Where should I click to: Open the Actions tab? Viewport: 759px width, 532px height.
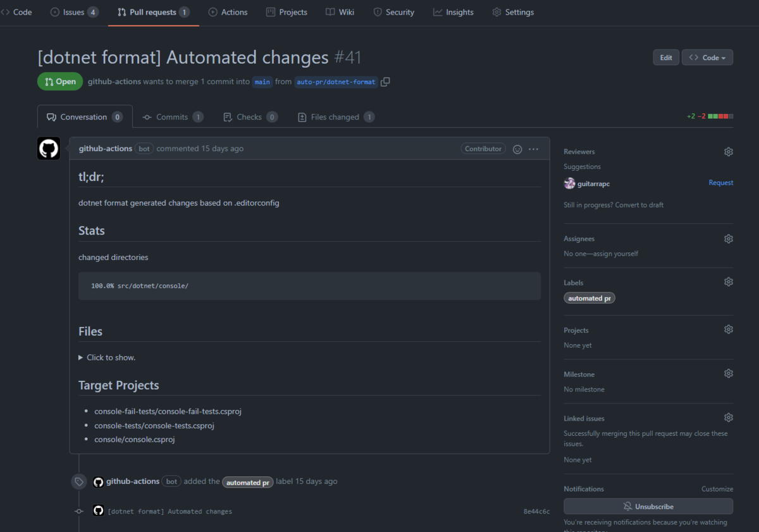[228, 12]
